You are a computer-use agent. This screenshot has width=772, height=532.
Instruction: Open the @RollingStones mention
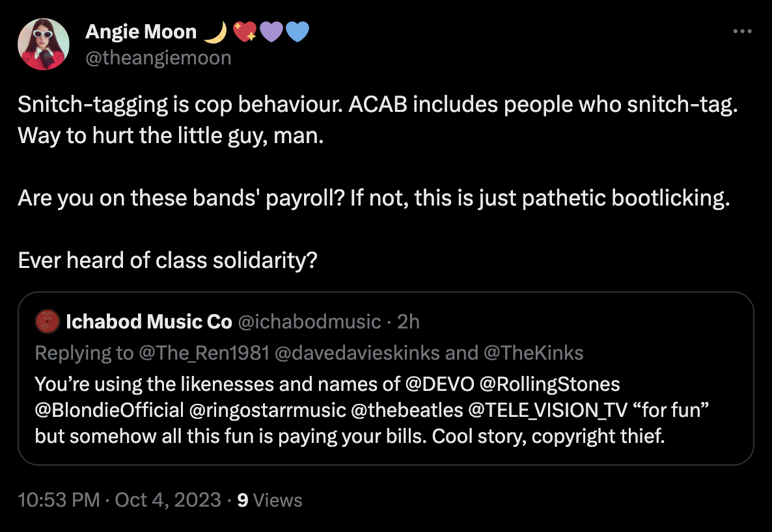(x=549, y=384)
